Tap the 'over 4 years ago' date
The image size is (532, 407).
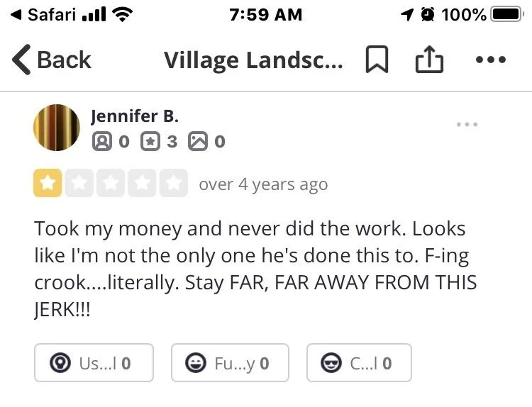[x=263, y=184]
